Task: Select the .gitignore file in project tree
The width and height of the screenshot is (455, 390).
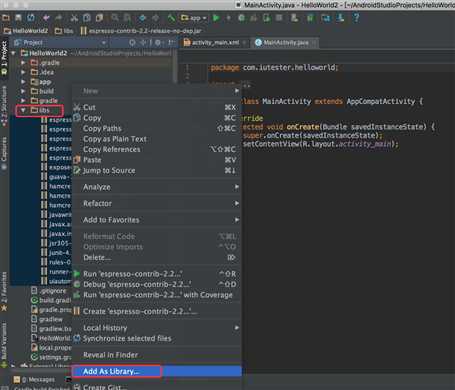Action: (49, 291)
